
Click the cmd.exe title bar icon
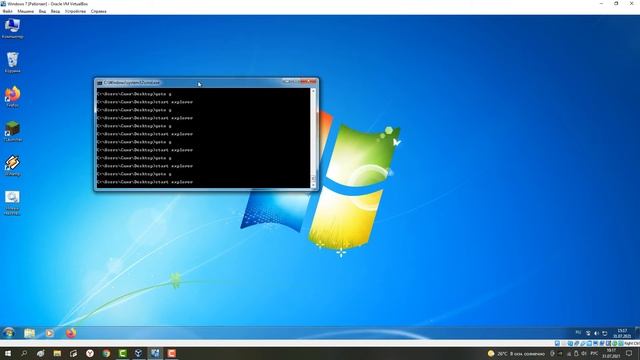tap(99, 82)
